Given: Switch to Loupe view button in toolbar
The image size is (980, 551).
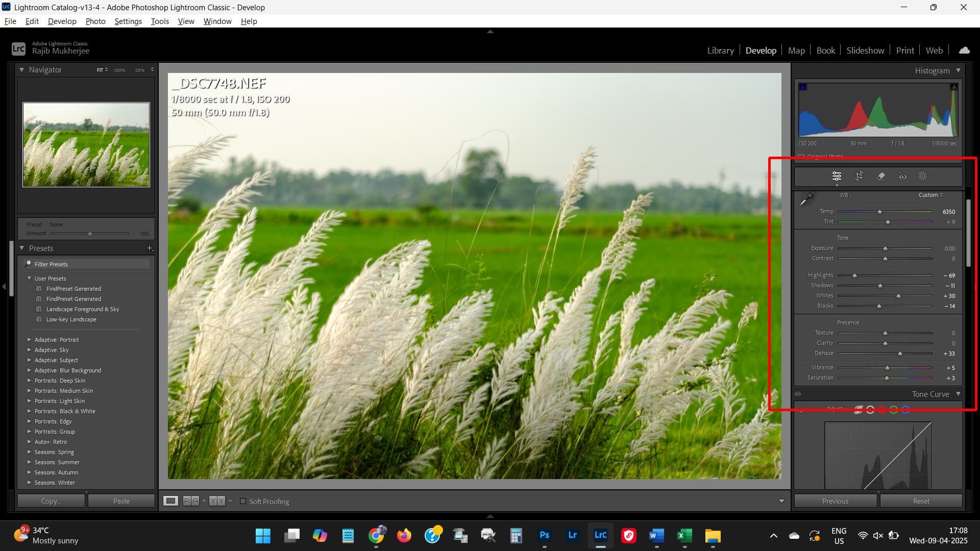Looking at the screenshot, I should [x=170, y=501].
